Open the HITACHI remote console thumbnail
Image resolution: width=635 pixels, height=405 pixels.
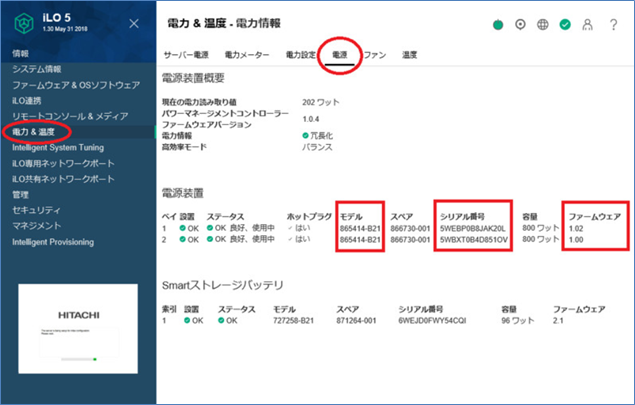pos(78,329)
